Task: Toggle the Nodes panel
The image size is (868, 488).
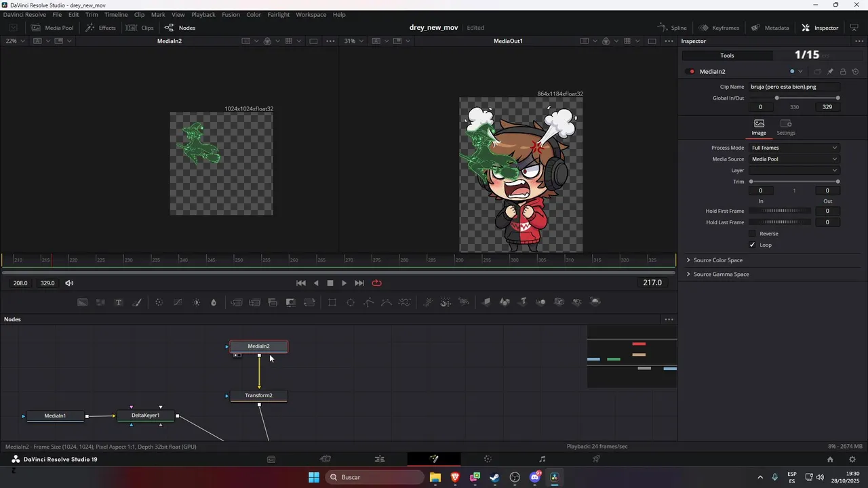Action: pyautogui.click(x=180, y=28)
